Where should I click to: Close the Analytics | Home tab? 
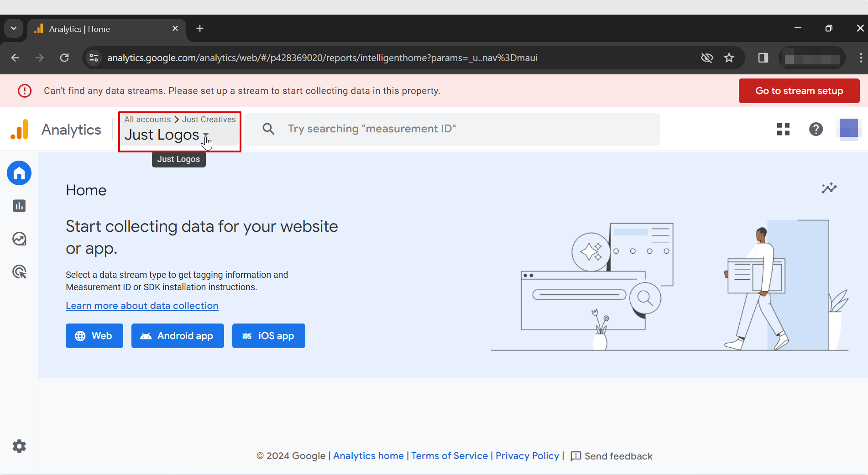pyautogui.click(x=175, y=29)
